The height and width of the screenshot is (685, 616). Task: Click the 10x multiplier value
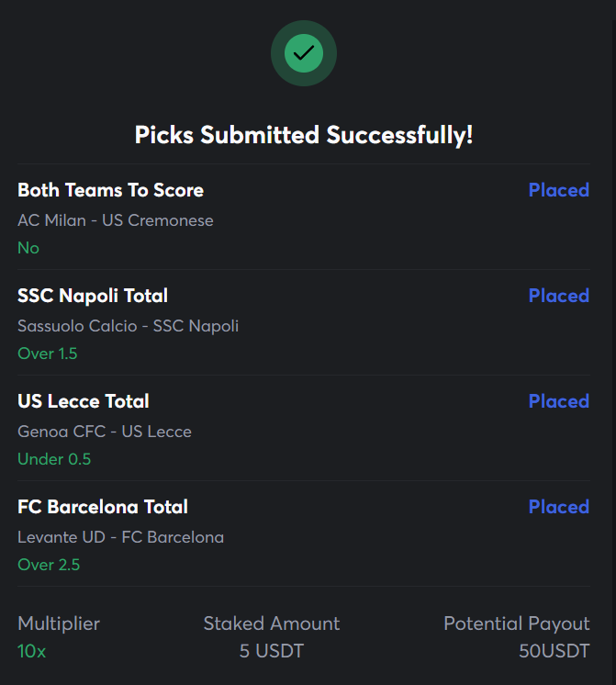point(32,651)
